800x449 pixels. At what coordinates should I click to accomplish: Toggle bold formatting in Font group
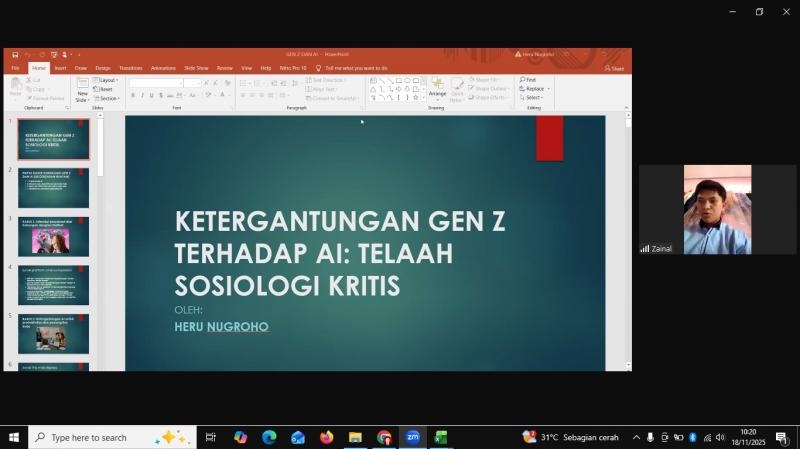[133, 96]
